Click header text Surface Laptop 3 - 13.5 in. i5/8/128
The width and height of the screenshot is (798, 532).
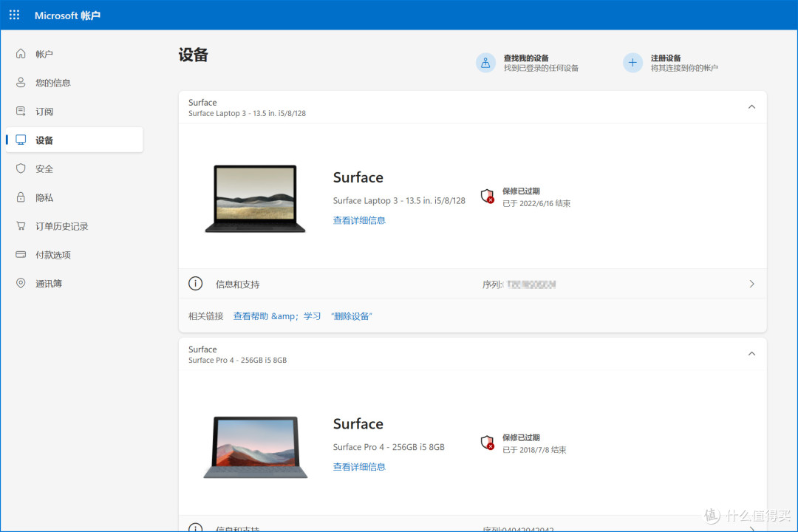tap(247, 113)
